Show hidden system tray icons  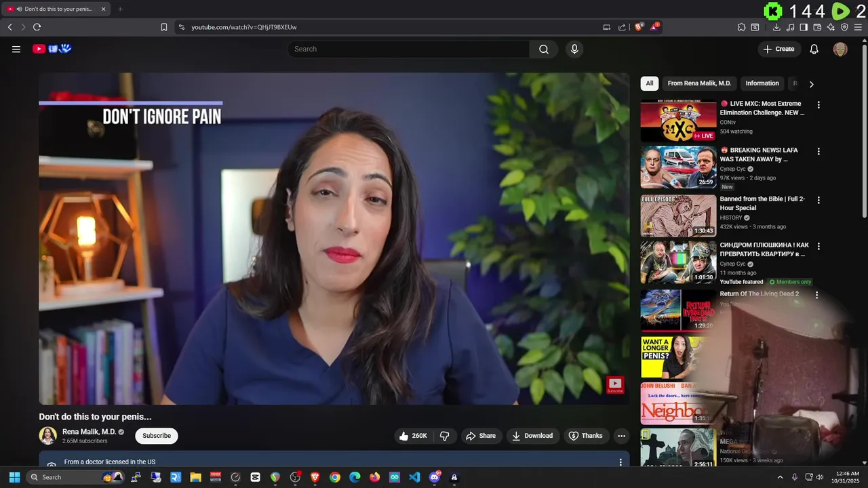tap(780, 477)
